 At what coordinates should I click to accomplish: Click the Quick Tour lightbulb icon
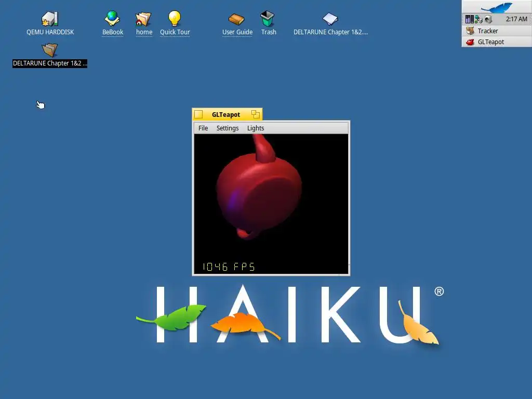(175, 18)
